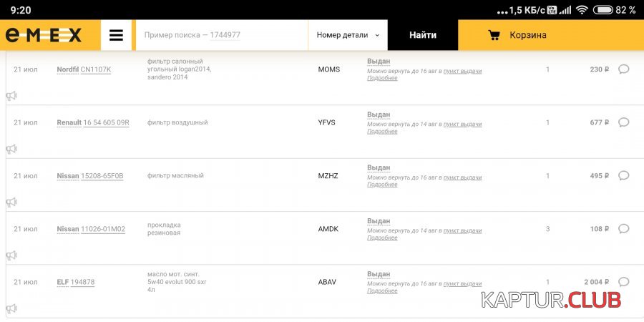The width and height of the screenshot is (644, 322).
Task: Select the 495 ₽ price
Action: (599, 176)
